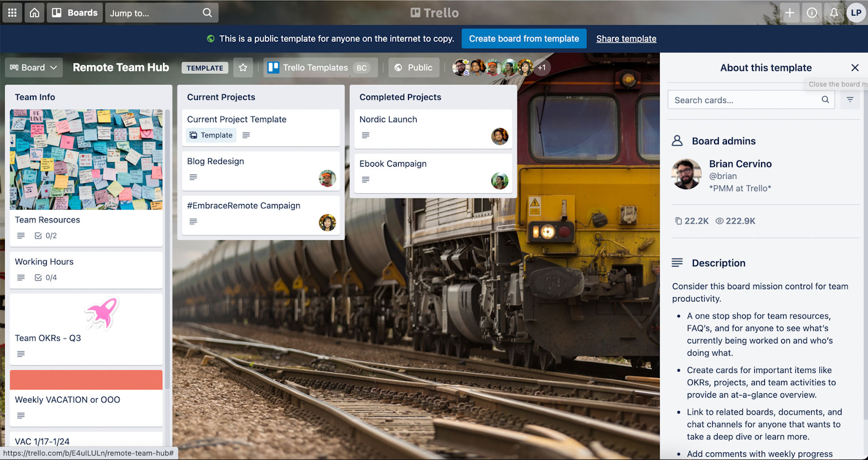
Task: Close the About this template panel
Action: point(855,68)
